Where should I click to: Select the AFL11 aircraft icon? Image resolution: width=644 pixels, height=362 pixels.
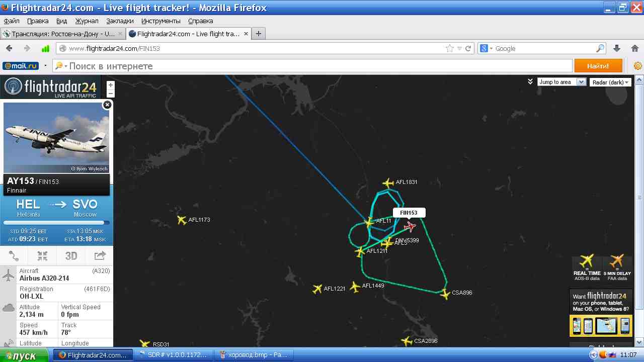(369, 222)
